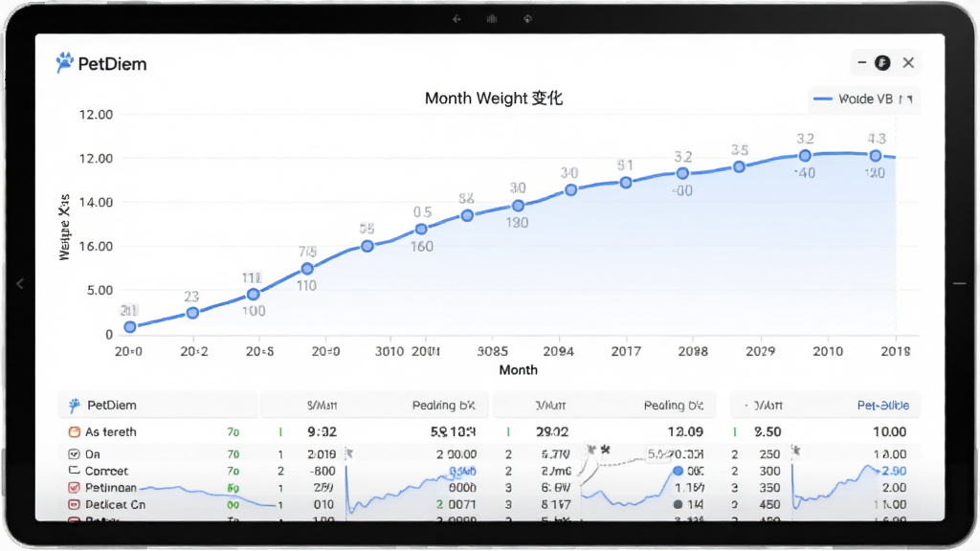Toggle the checkbox next to Correct
Viewport: 980px width, 551px height.
tap(74, 471)
